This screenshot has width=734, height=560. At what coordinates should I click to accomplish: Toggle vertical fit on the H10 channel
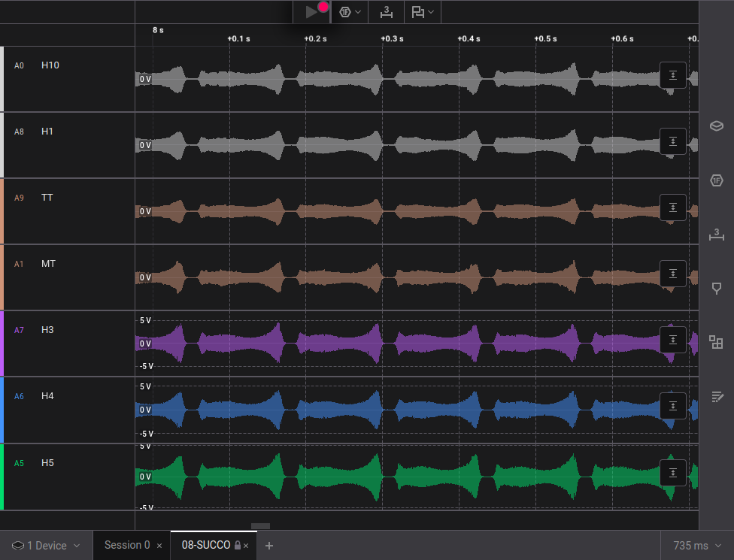point(672,75)
